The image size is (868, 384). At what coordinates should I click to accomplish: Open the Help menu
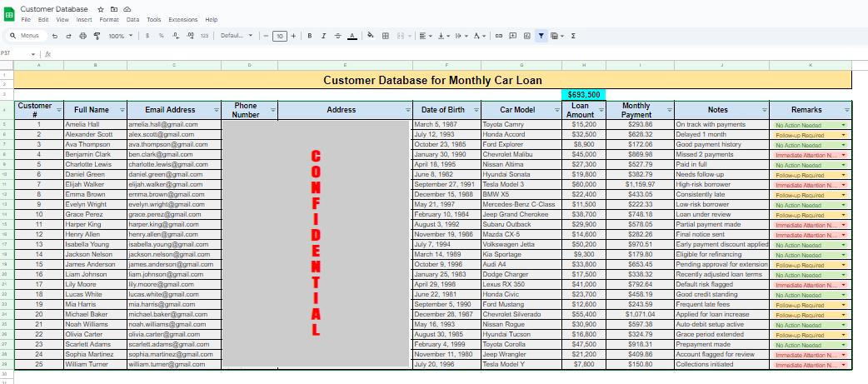[x=212, y=19]
